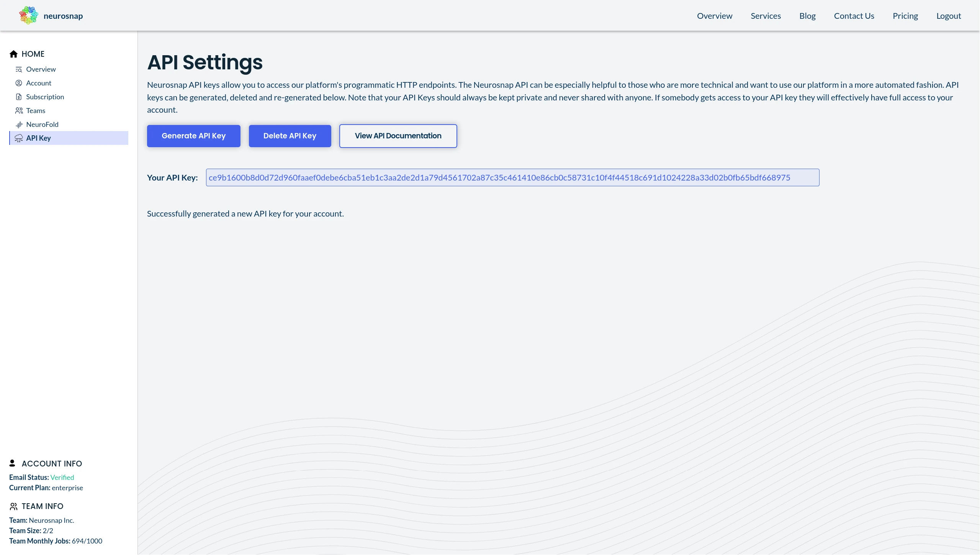Click the Subscription icon in sidebar
Image resolution: width=980 pixels, height=555 pixels.
18,96
